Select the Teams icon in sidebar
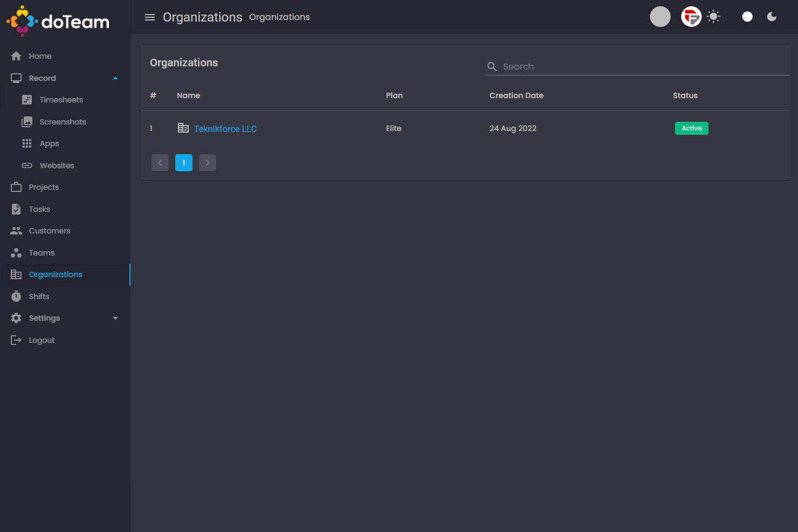The height and width of the screenshot is (532, 798). pyautogui.click(x=16, y=252)
